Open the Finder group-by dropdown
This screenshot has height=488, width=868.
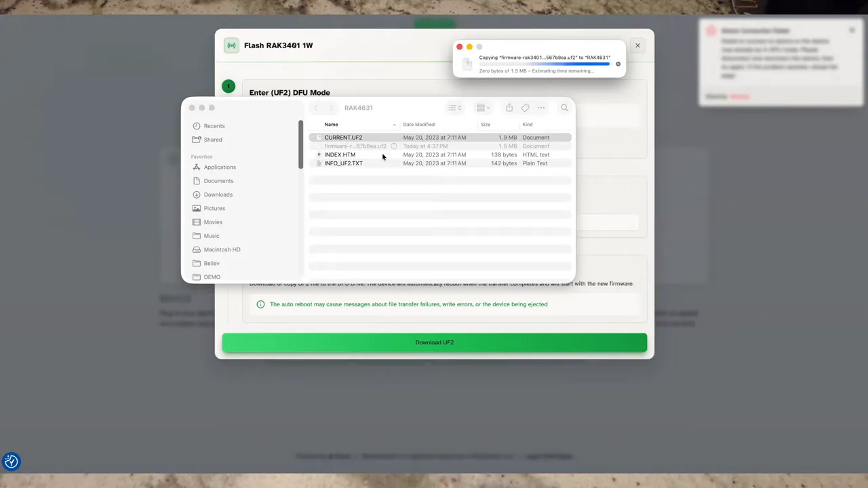tap(483, 108)
